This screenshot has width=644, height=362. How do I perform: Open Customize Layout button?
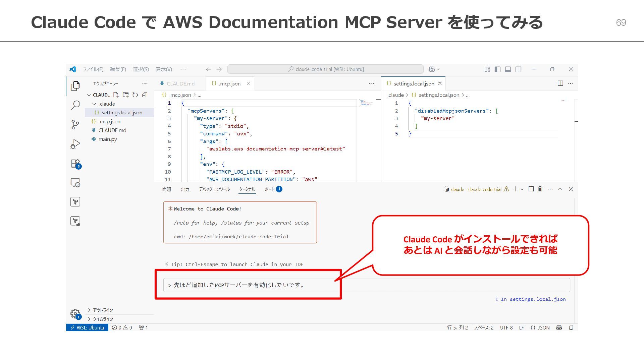click(x=487, y=69)
